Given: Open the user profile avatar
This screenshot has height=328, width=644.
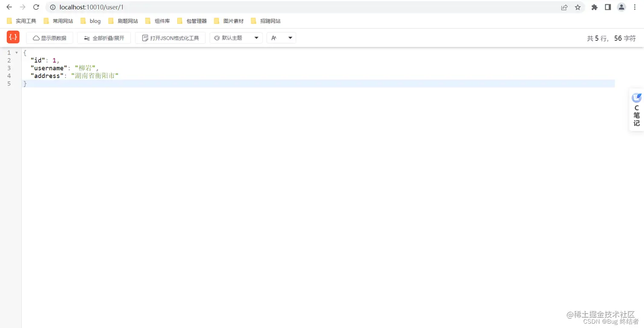Looking at the screenshot, I should point(621,7).
